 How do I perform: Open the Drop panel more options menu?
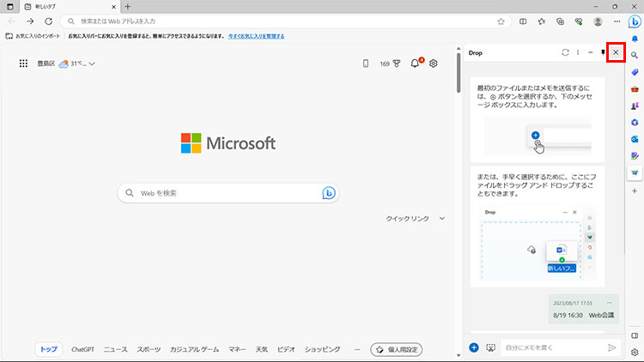578,53
